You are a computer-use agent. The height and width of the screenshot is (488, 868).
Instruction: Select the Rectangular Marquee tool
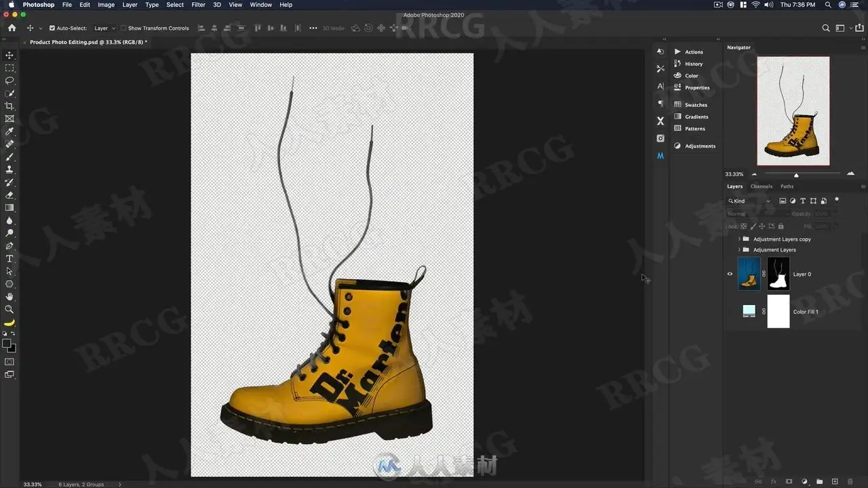9,68
